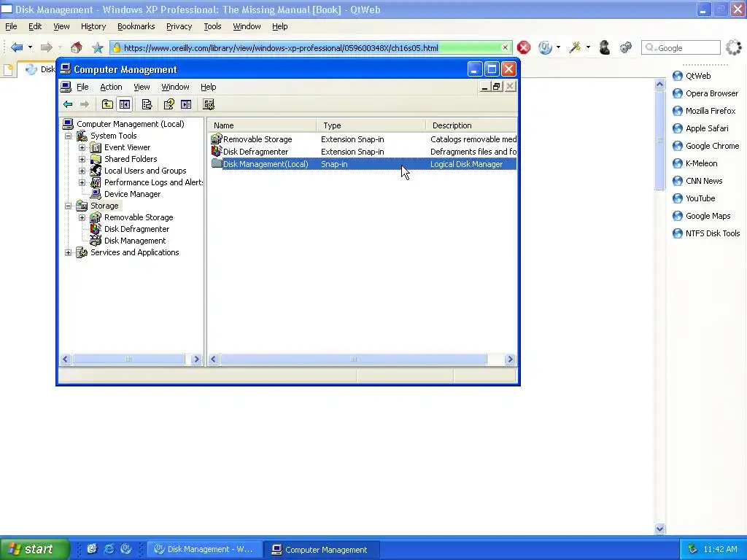Click the Help toolbar icon with question mark
Image resolution: width=747 pixels, height=560 pixels.
(x=169, y=104)
